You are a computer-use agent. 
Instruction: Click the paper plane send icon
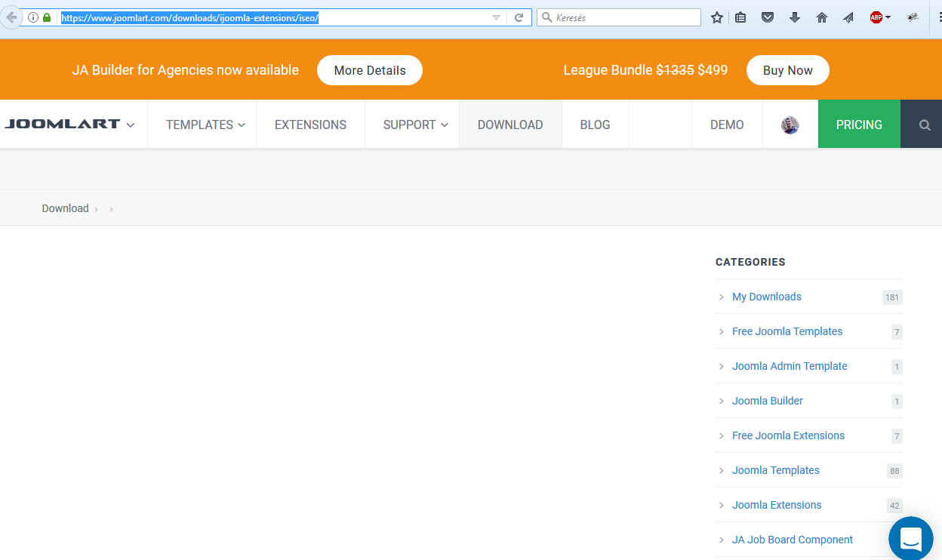[848, 17]
